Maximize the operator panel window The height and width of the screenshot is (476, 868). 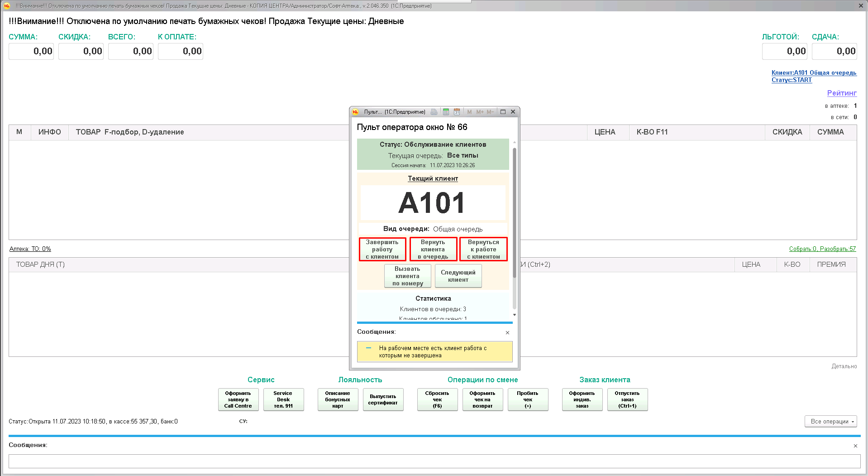pyautogui.click(x=503, y=112)
